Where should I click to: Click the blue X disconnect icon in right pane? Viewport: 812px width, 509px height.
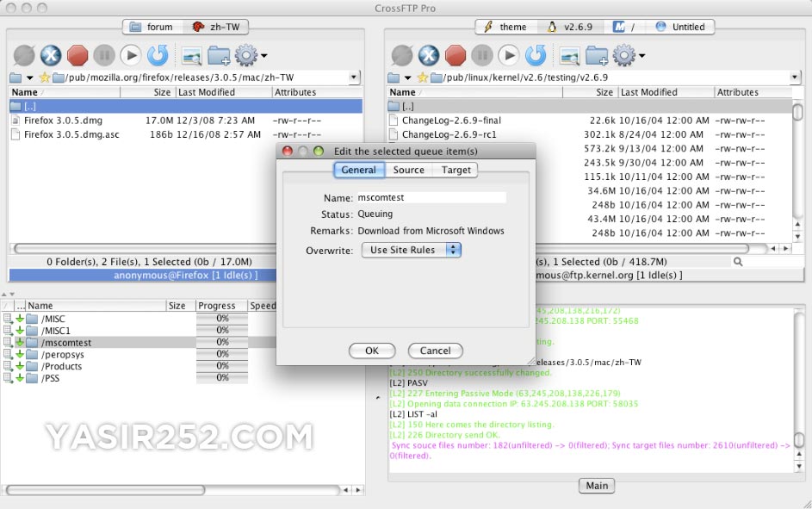tap(429, 55)
